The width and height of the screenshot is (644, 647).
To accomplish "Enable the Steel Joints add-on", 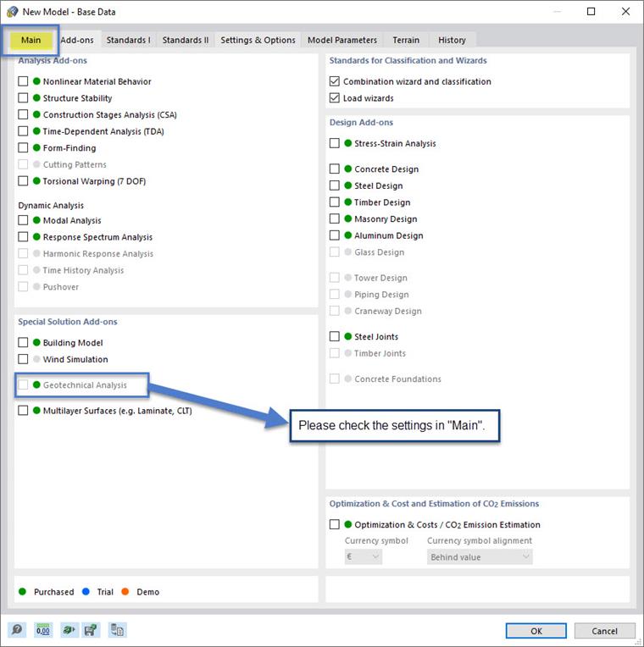I will tap(335, 336).
